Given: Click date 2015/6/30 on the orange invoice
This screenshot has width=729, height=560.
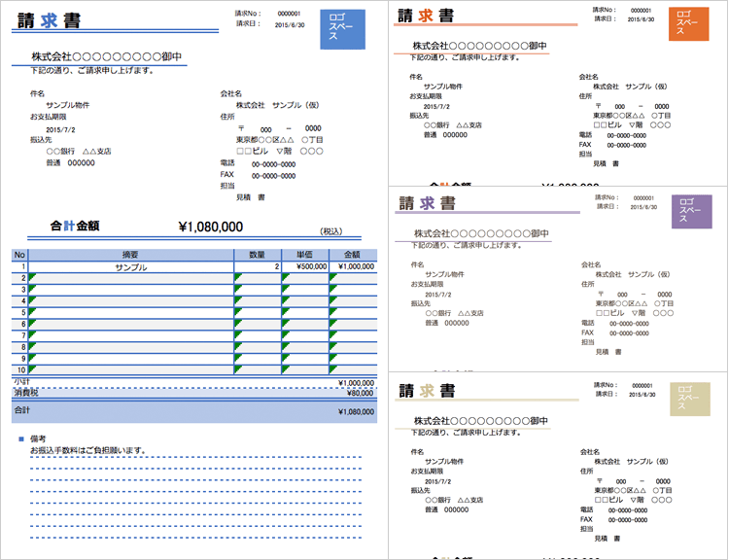Looking at the screenshot, I should pos(641,19).
